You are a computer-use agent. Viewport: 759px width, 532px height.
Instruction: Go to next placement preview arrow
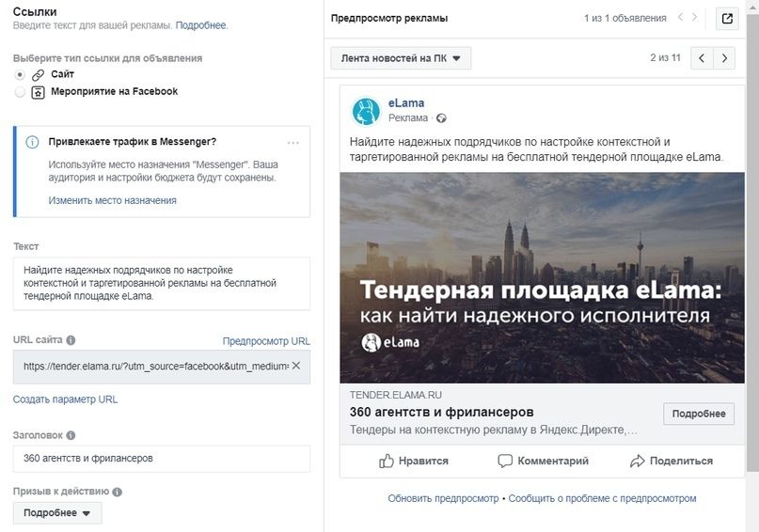724,58
